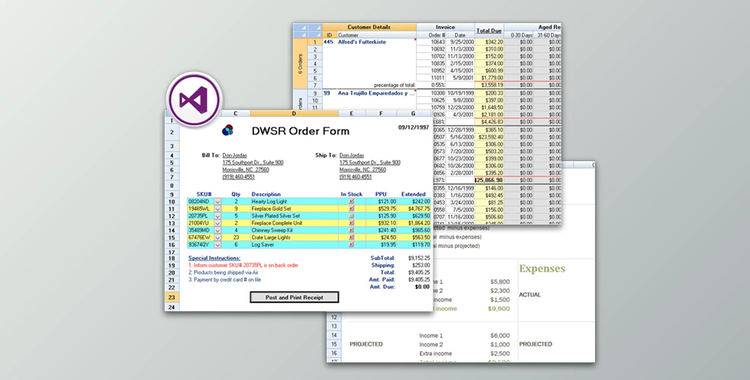Viewport: 750px width, 380px height.
Task: Select column G header in order form
Action: click(413, 114)
